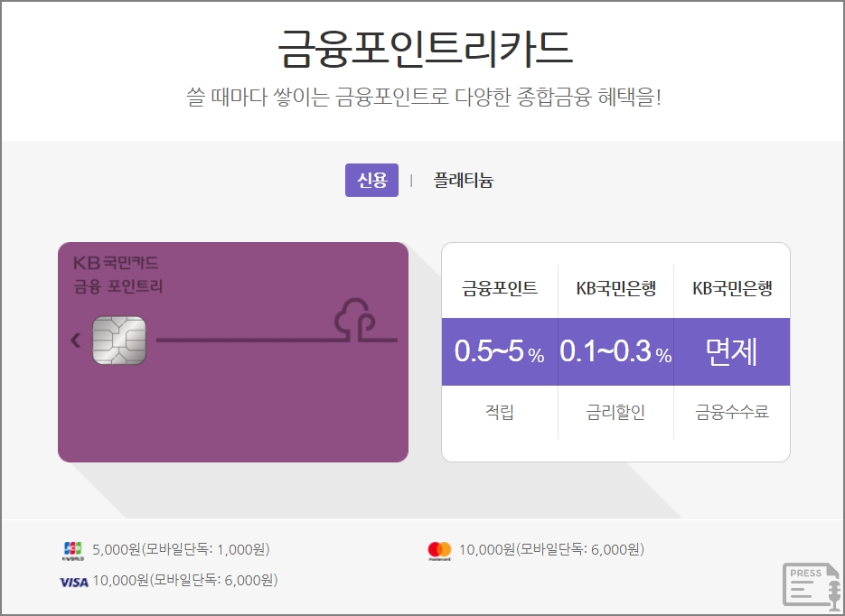Click the KB국민은행 header above 금리할인

tap(616, 289)
